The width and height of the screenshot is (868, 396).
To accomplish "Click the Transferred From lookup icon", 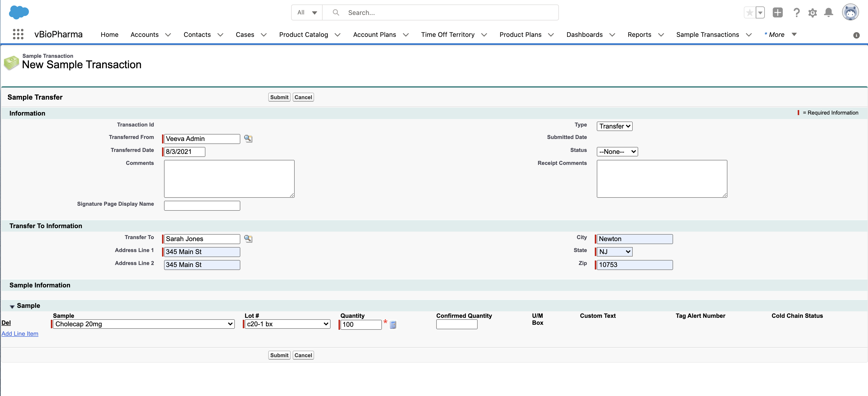I will (248, 138).
